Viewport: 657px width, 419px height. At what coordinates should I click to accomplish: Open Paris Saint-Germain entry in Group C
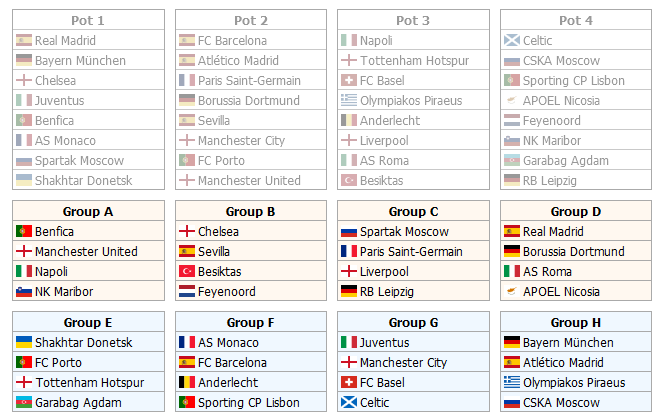coord(411,251)
